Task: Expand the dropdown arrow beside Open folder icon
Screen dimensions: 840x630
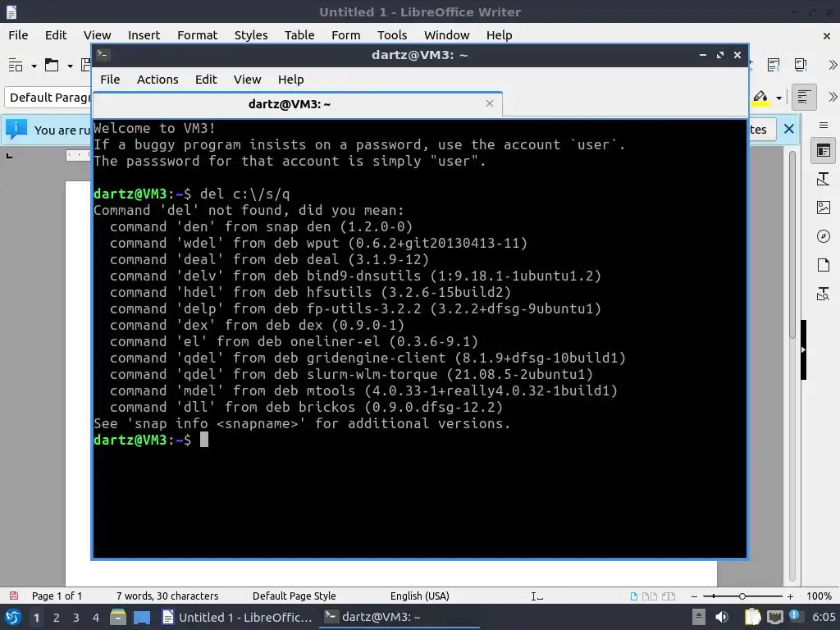Action: (70, 66)
